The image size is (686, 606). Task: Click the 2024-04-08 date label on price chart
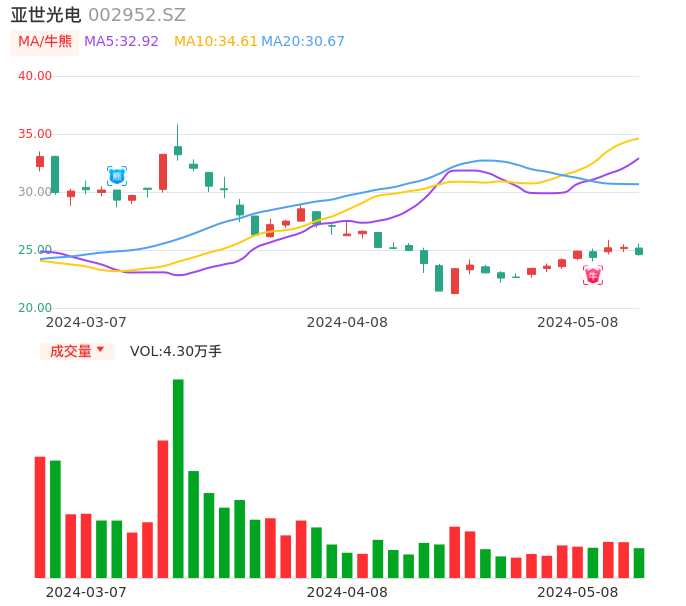tap(347, 322)
